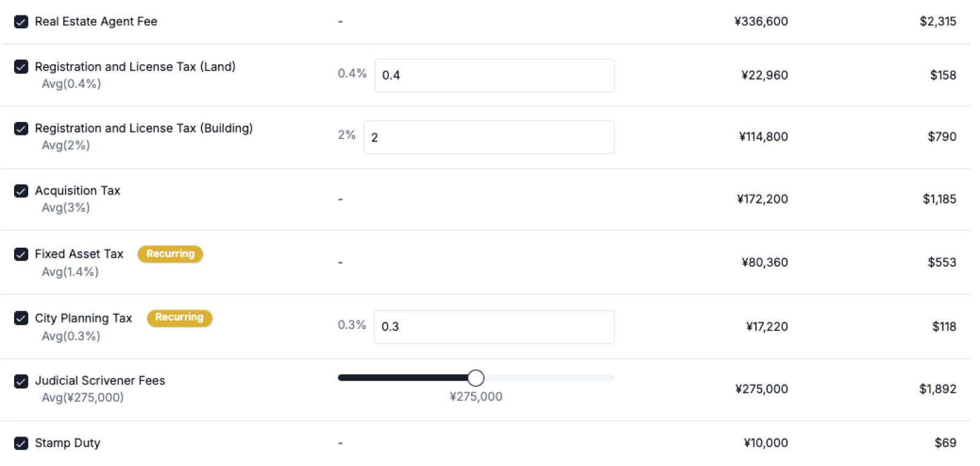
Task: Select the ¥336,600 Real Estate Agent Fee amount
Action: [x=761, y=21]
